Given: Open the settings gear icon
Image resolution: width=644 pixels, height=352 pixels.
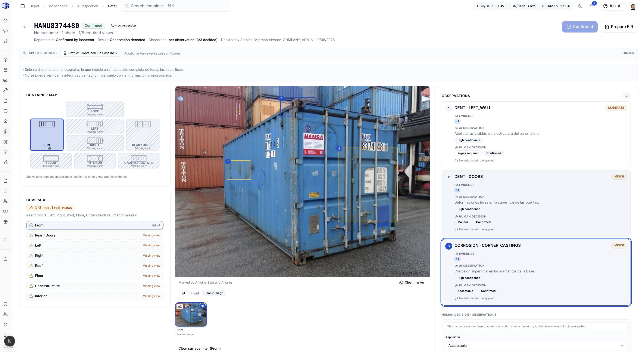Looking at the screenshot, I should point(6,324).
